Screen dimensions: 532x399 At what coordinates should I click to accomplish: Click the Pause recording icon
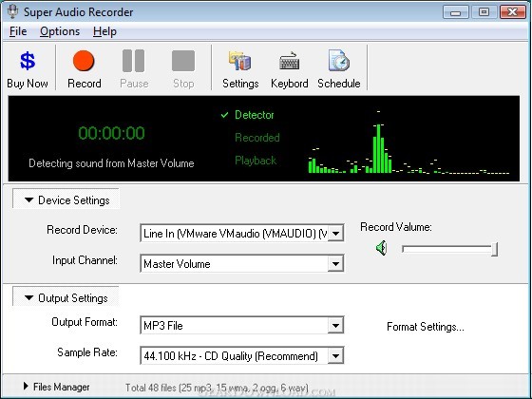pos(133,61)
